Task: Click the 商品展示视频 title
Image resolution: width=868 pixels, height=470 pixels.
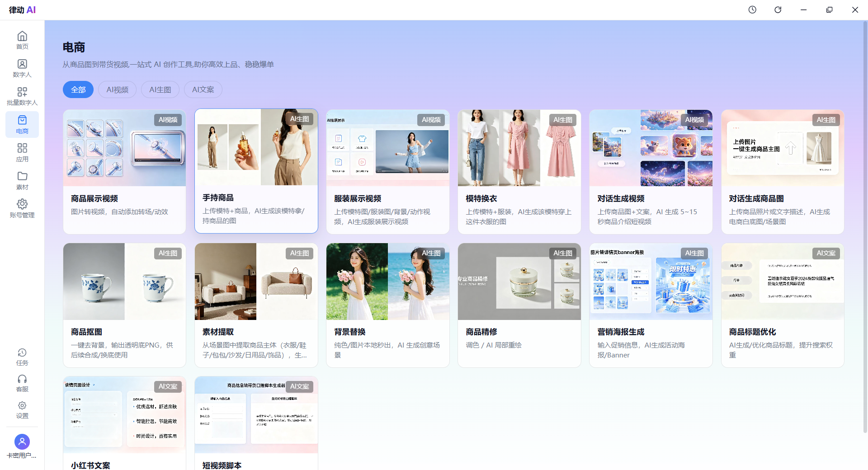Action: pyautogui.click(x=94, y=198)
